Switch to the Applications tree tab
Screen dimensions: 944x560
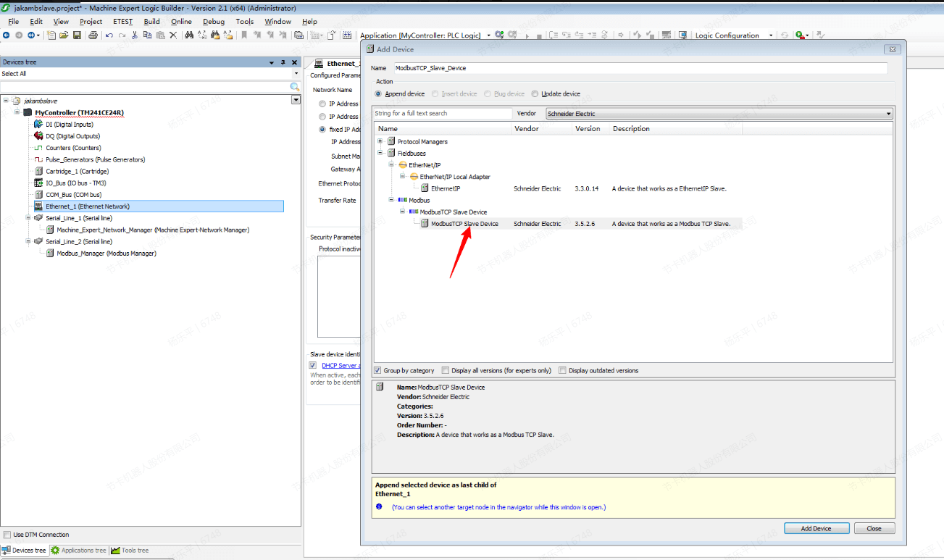[78, 551]
